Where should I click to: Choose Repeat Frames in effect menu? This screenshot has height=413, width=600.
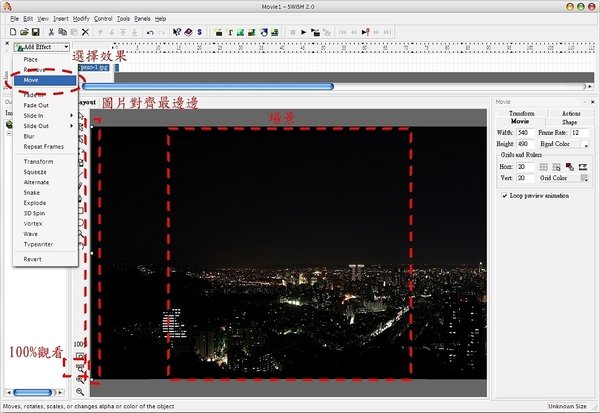tap(45, 147)
